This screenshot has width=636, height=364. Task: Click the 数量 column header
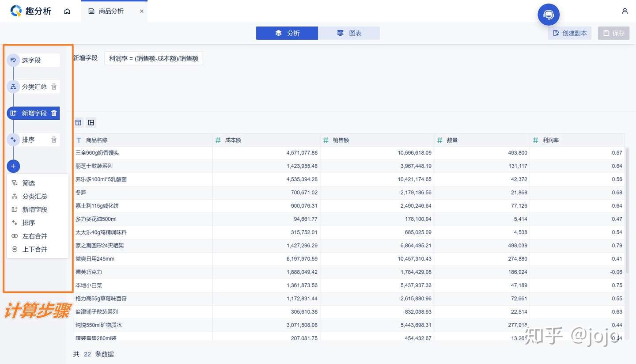click(x=482, y=140)
